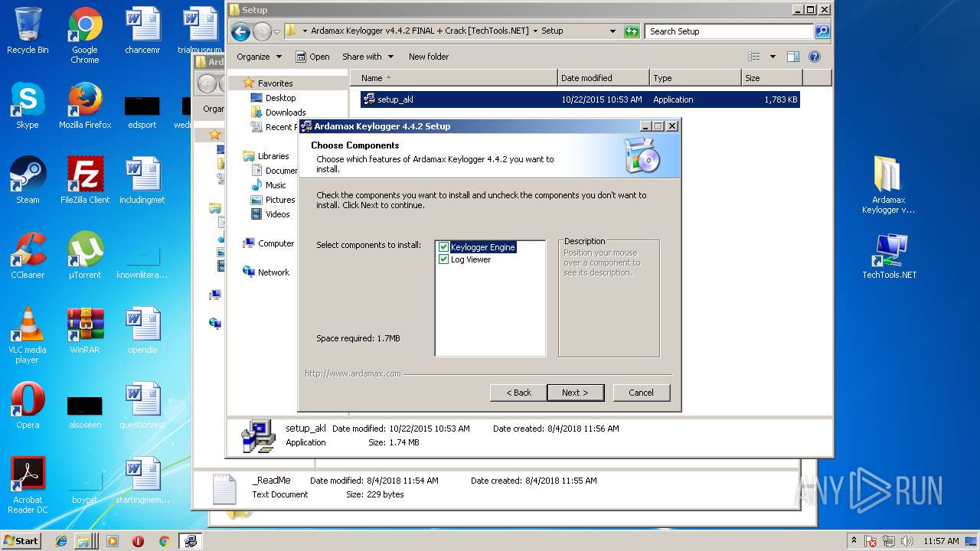Open Ardamax Keylogger folder on desktop
Screen dimensions: 980x551
888,185
